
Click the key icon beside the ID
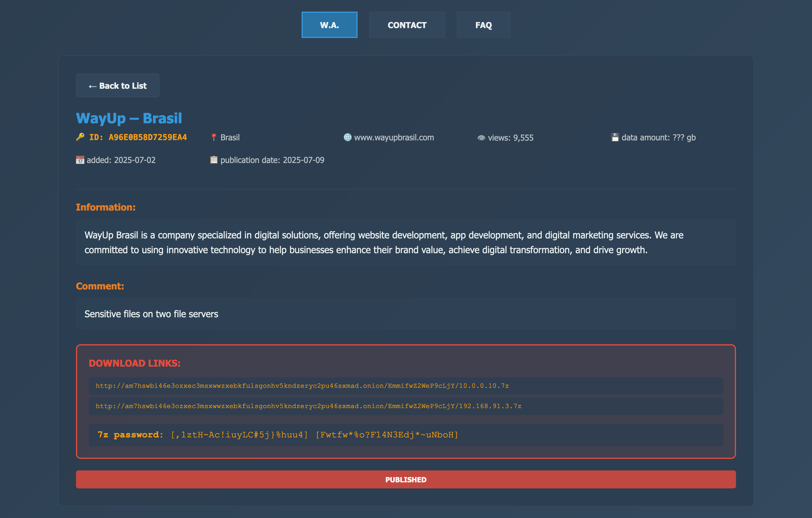(x=80, y=137)
